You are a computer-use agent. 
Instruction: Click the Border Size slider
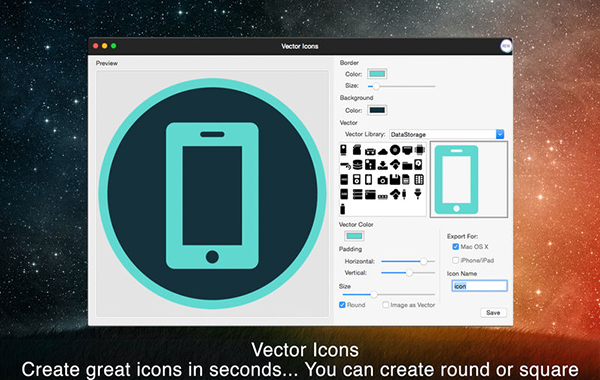coord(401,86)
